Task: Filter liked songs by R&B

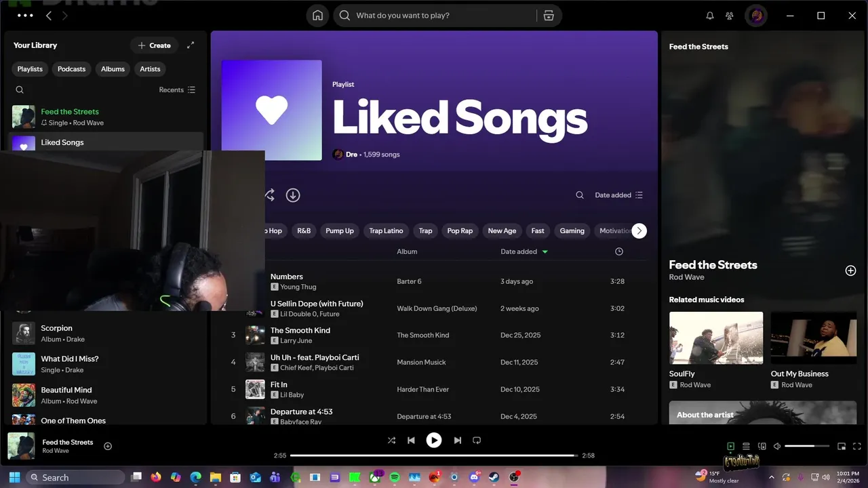Action: click(304, 231)
